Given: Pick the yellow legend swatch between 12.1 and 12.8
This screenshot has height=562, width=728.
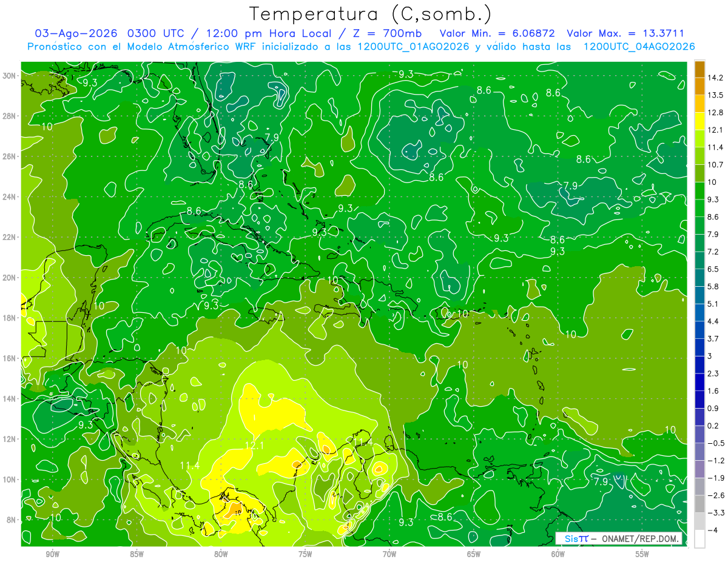Looking at the screenshot, I should pyautogui.click(x=699, y=121).
